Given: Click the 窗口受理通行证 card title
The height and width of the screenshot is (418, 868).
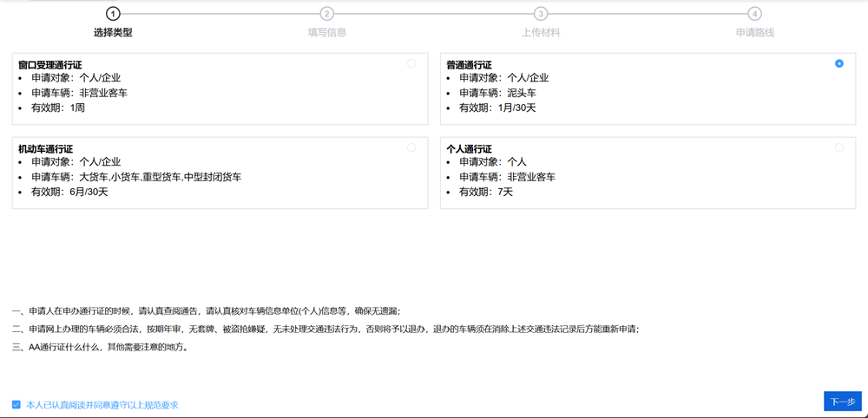Looking at the screenshot, I should 49,65.
